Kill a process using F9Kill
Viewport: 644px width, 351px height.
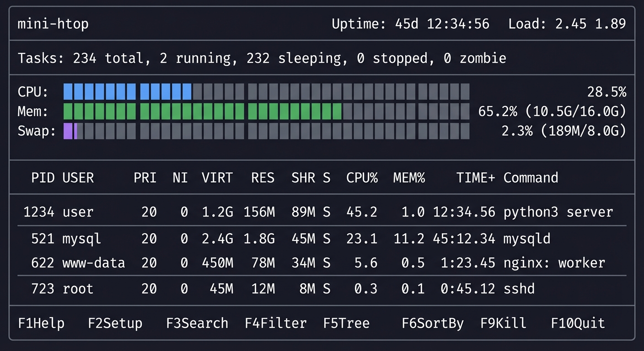502,323
